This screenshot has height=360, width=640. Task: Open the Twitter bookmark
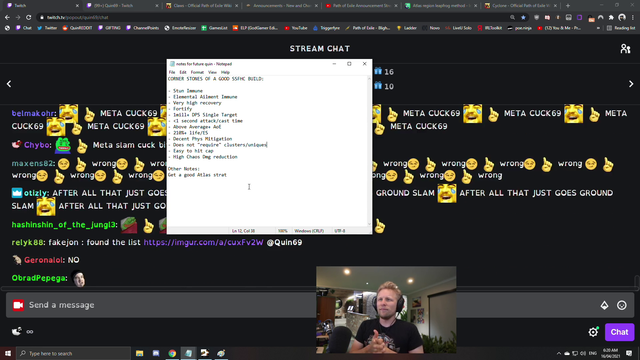(47, 28)
